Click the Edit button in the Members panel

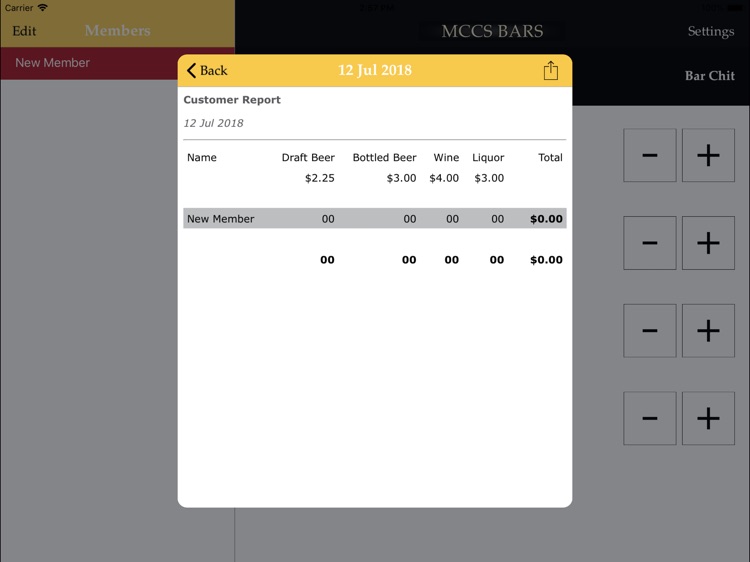pyautogui.click(x=24, y=31)
